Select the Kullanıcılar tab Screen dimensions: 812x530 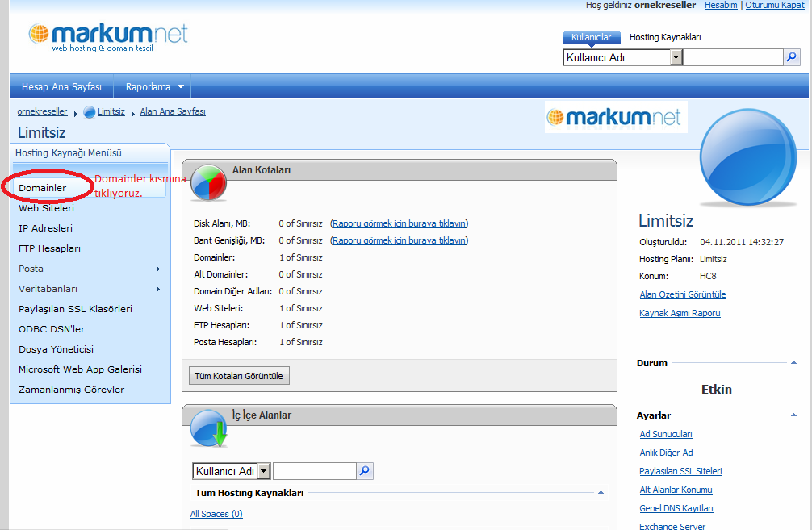[591, 37]
